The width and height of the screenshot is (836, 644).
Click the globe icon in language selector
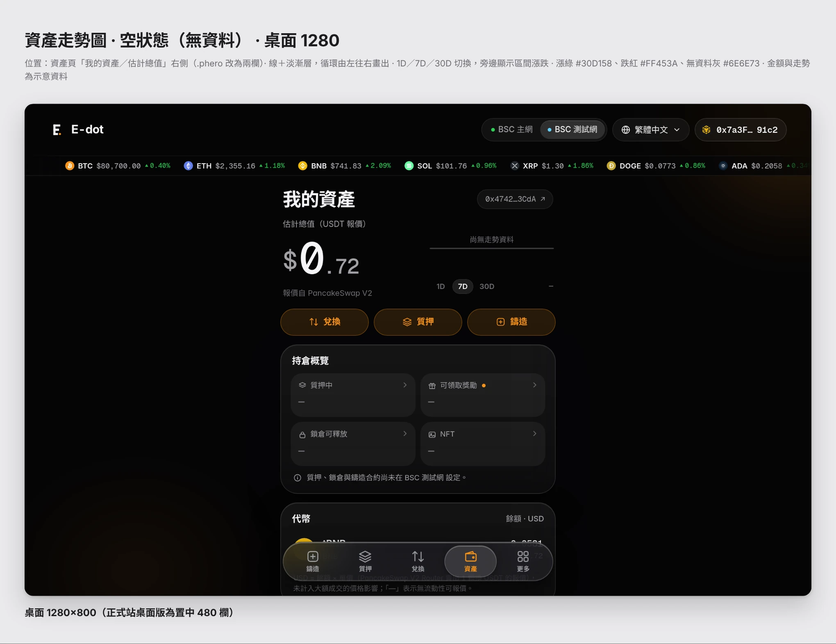[626, 130]
